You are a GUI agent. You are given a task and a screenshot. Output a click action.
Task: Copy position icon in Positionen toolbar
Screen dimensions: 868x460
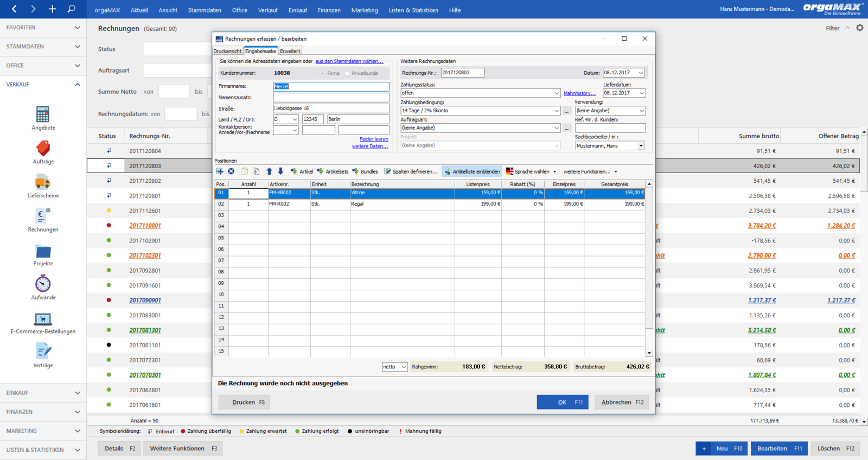[245, 171]
